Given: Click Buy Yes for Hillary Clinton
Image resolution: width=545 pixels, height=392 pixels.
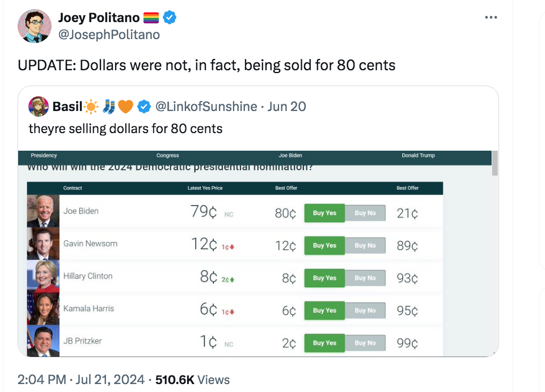Looking at the screenshot, I should [324, 278].
